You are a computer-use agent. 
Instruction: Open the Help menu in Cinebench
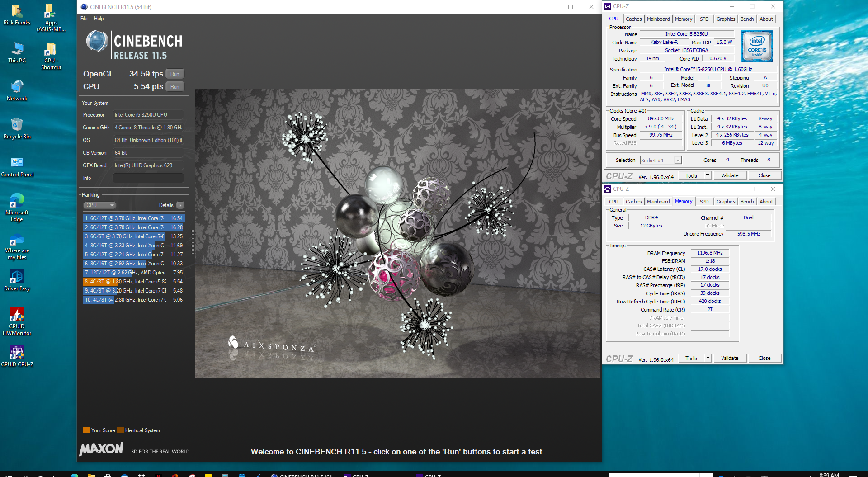point(99,19)
